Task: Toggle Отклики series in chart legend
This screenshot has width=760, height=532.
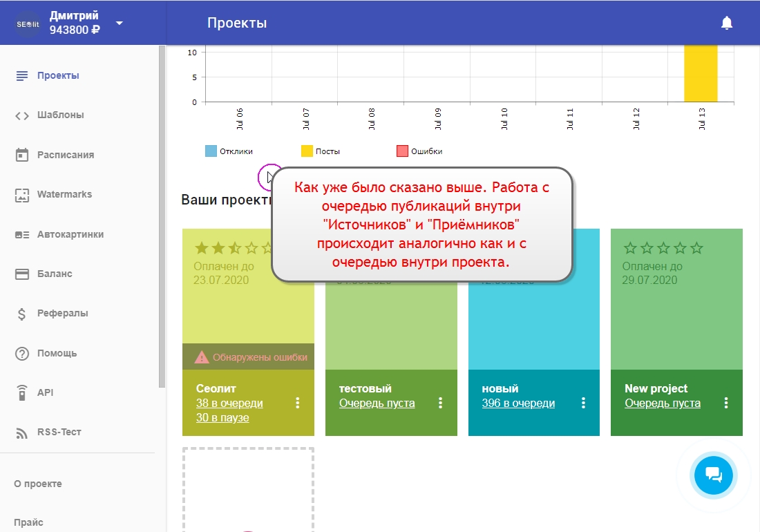Action: coord(229,151)
